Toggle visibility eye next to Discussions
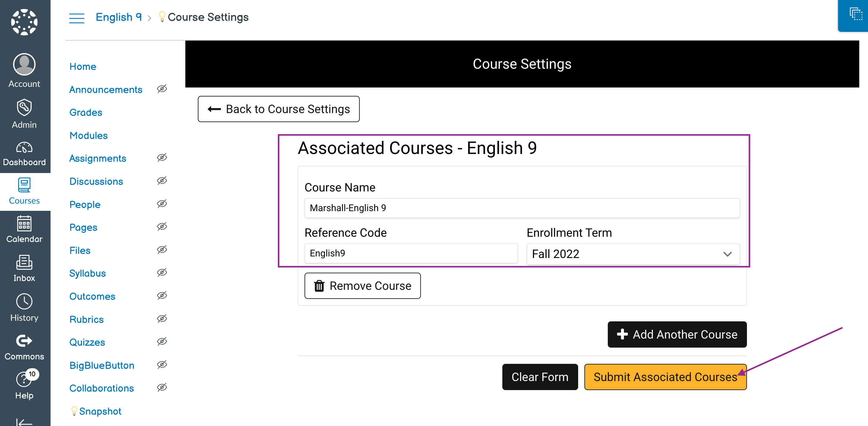This screenshot has height=426, width=868. point(162,181)
